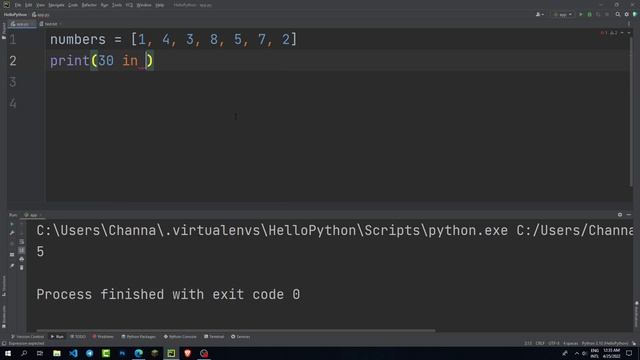The image size is (640, 360).
Task: Switch to the second editor tab
Action: pyautogui.click(x=50, y=24)
